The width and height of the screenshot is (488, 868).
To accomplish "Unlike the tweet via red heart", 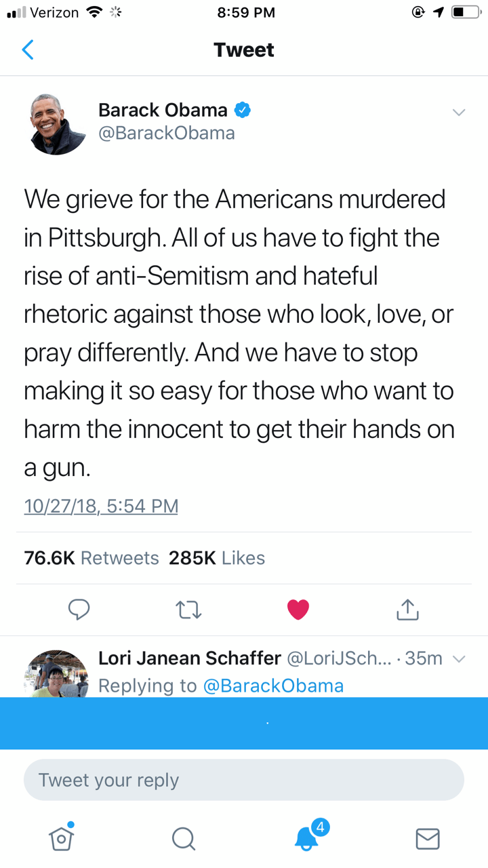I will pos(298,610).
